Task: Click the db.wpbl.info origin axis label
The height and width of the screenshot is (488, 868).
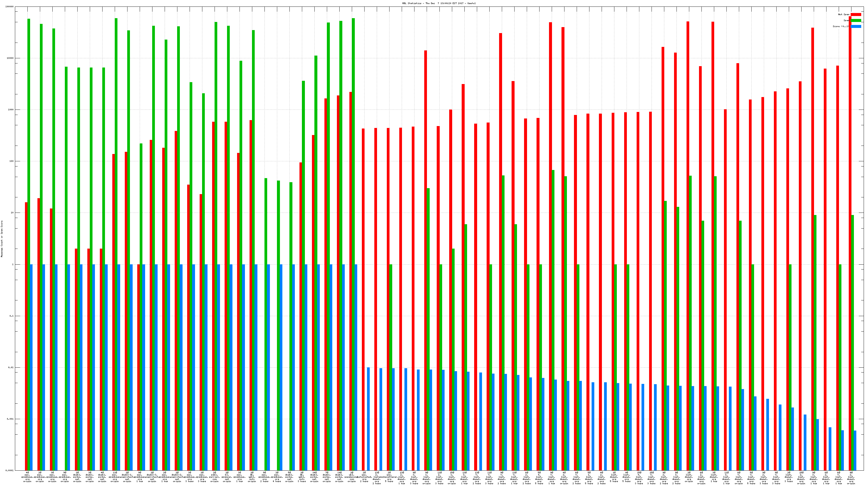Action: pos(252,477)
